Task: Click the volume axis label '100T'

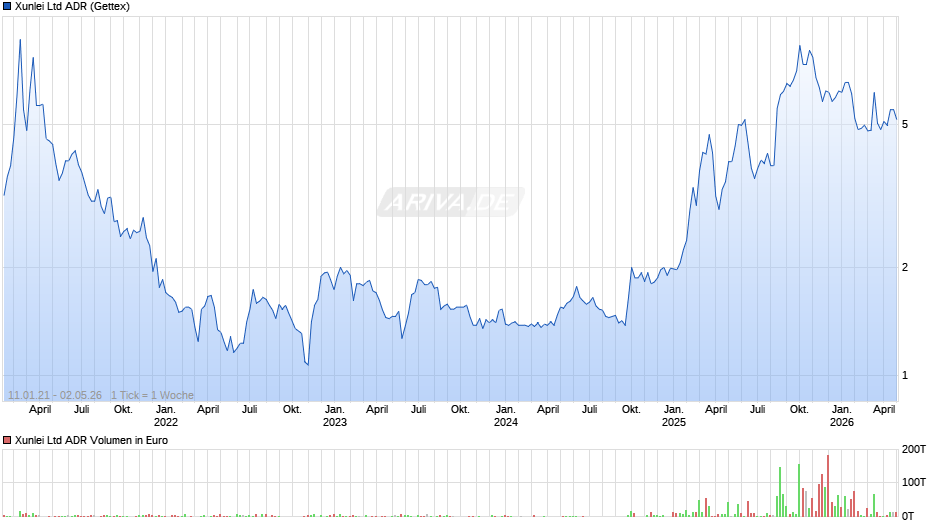Action: pyautogui.click(x=914, y=482)
